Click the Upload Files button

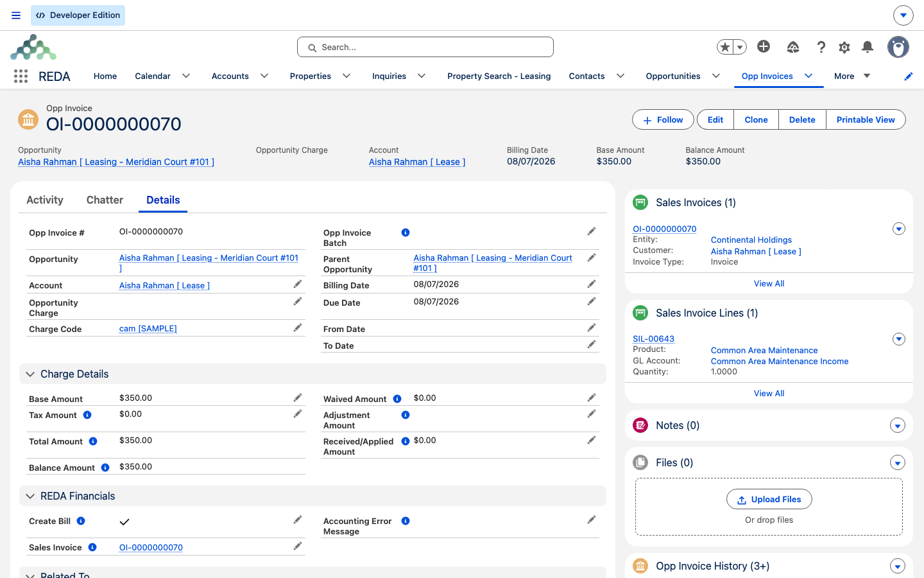tap(769, 499)
